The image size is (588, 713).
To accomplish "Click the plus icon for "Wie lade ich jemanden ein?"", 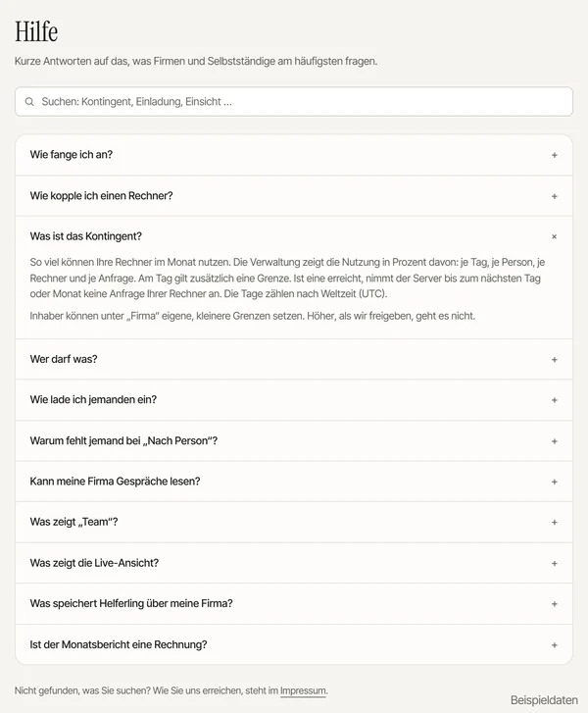I will coord(555,400).
